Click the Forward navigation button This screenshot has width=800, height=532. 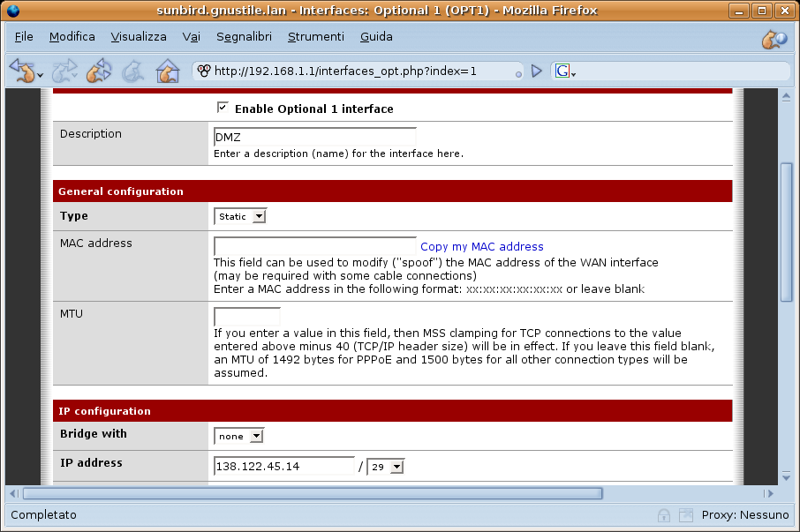tap(64, 71)
